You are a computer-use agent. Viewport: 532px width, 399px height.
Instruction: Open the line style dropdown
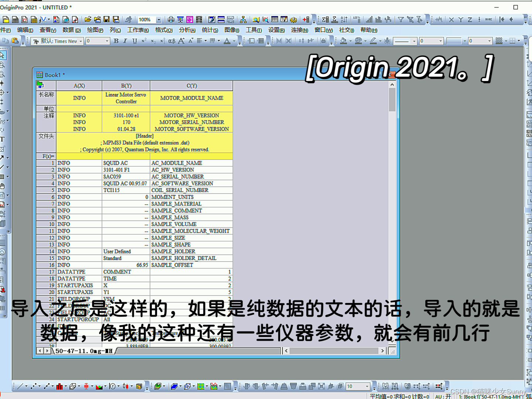(x=414, y=41)
